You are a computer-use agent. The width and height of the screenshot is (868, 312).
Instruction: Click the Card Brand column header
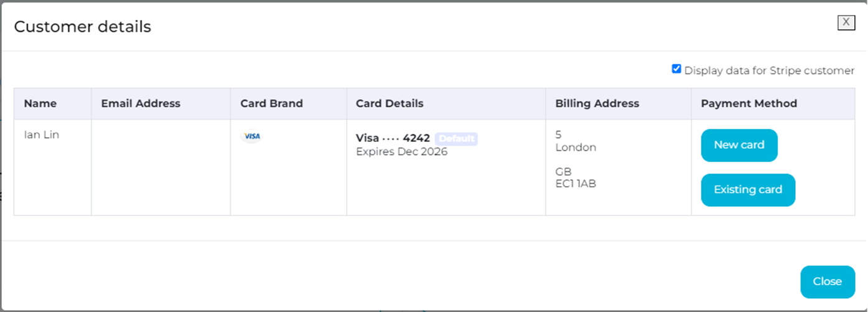(x=271, y=103)
